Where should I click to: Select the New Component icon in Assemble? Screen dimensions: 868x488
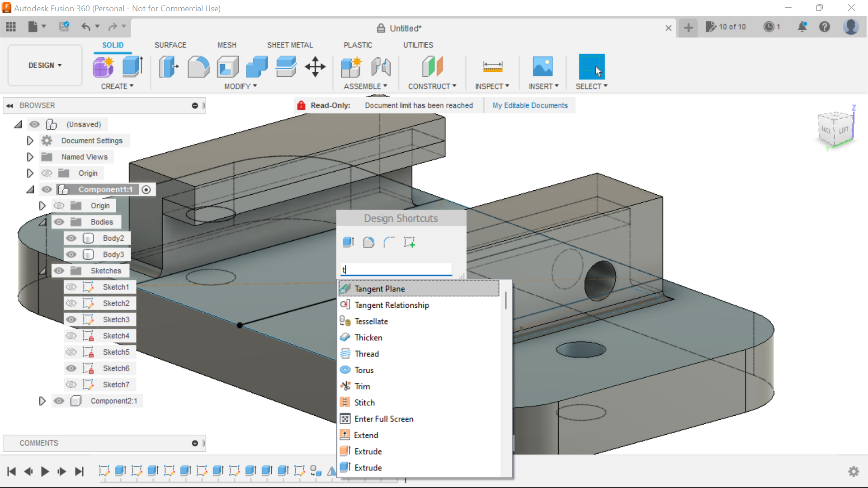(351, 67)
